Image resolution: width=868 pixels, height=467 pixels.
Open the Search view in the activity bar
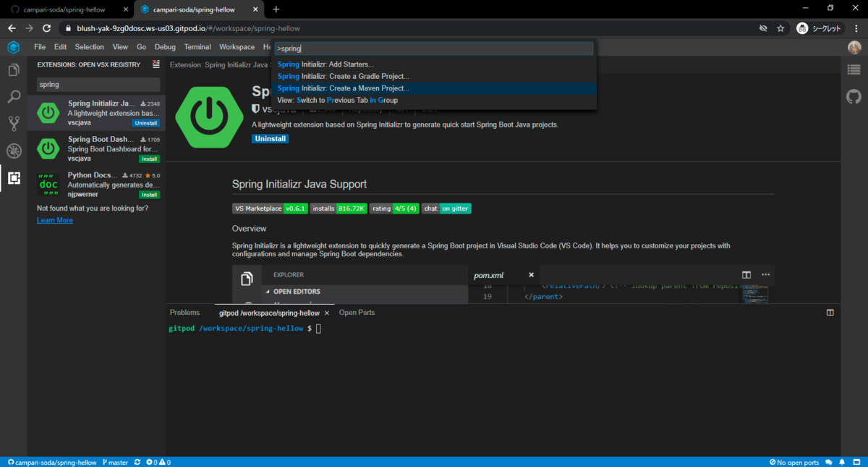(x=14, y=97)
